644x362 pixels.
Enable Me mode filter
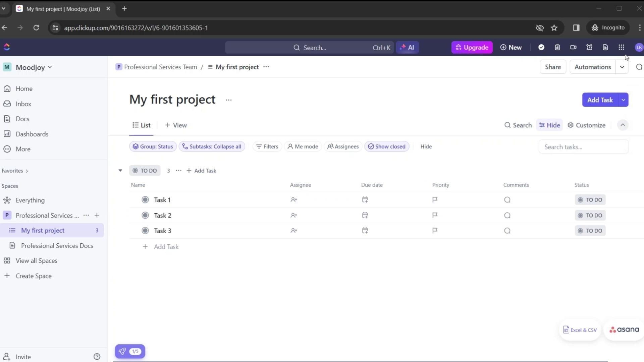303,146
